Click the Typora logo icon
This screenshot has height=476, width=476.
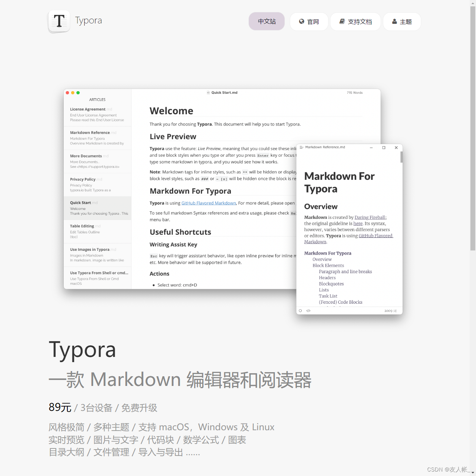(x=59, y=21)
